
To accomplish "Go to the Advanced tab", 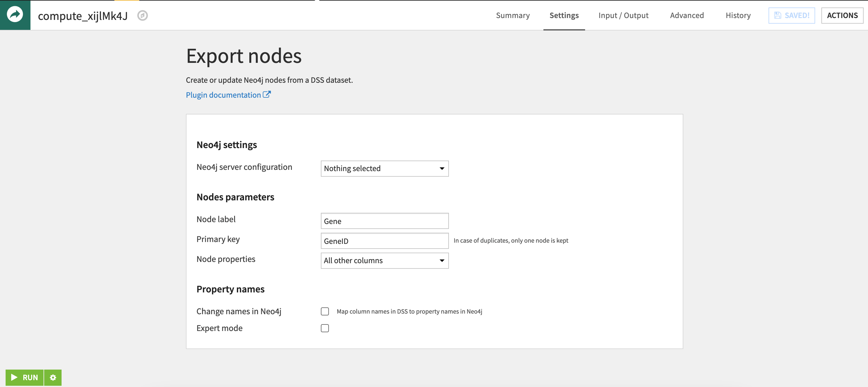I will pos(687,16).
